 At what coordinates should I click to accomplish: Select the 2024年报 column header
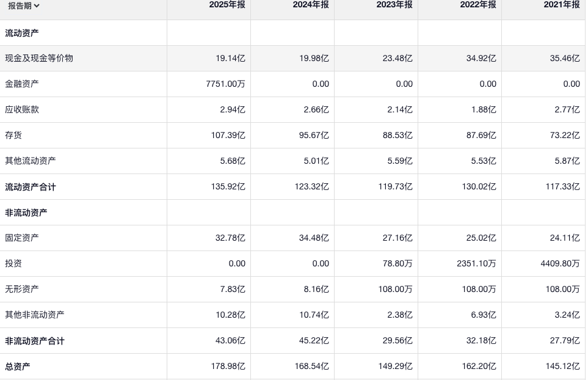click(310, 5)
